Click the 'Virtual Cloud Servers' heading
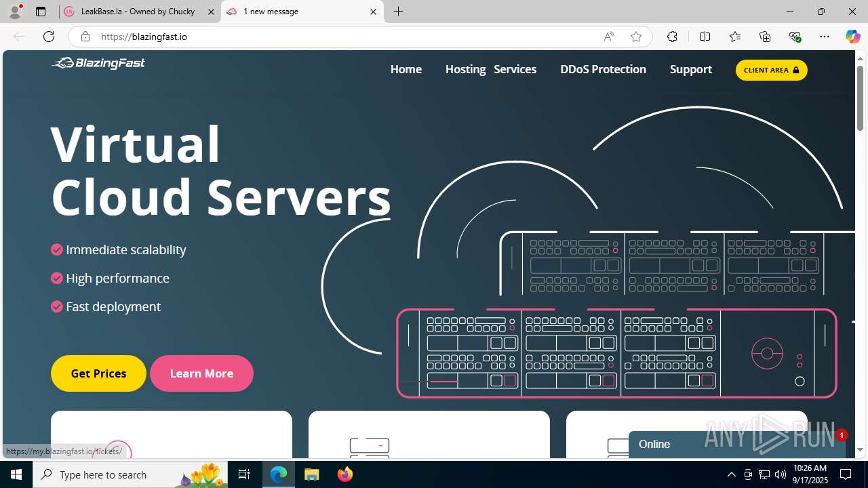 tap(221, 170)
